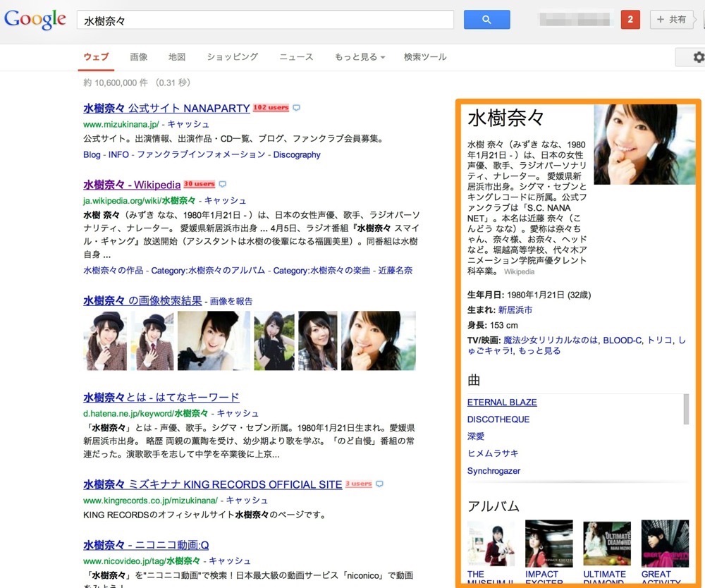Image resolution: width=705 pixels, height=588 pixels.
Task: Open third image thumbnail with black gloves
Action: pos(214,341)
